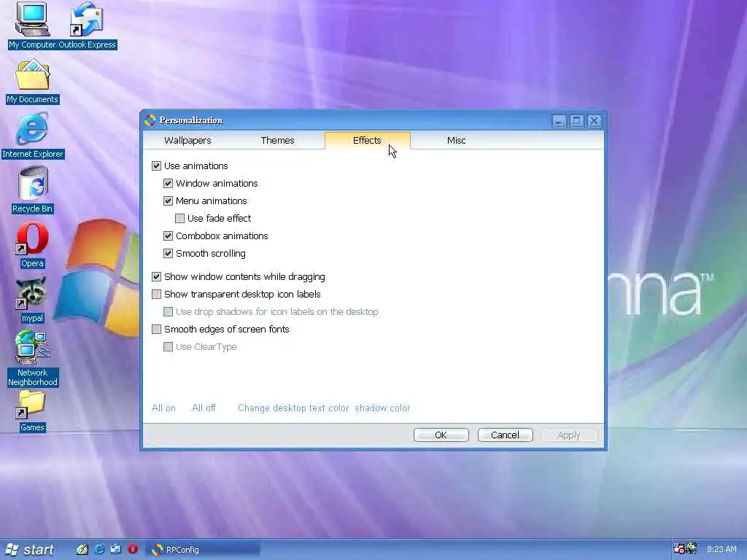
Task: Switch to the Wallpapers tab
Action: (x=187, y=141)
